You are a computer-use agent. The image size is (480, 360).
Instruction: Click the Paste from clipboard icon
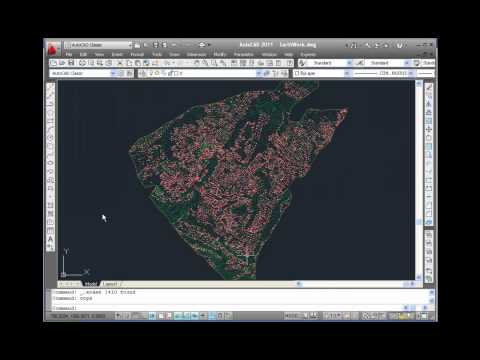pyautogui.click(x=137, y=63)
